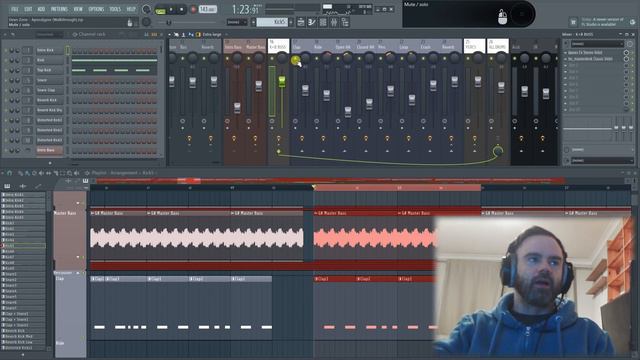The width and height of the screenshot is (640, 360).
Task: Show audio clips in picker panel
Action: [x=23, y=186]
